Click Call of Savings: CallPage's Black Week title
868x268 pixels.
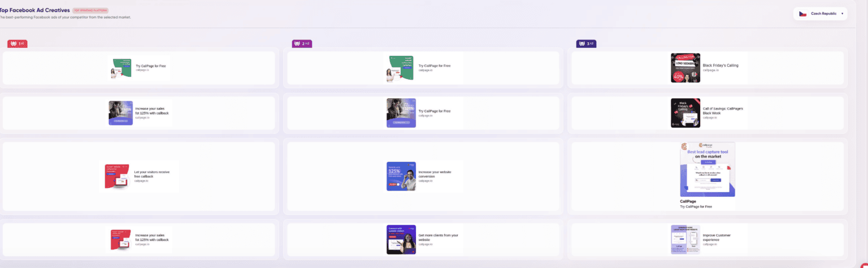point(723,111)
